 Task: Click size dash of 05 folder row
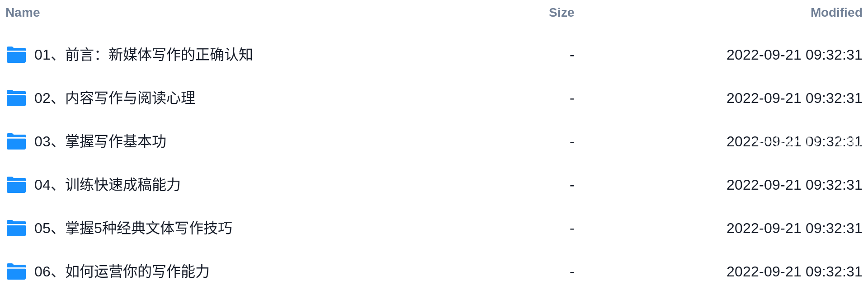click(572, 229)
